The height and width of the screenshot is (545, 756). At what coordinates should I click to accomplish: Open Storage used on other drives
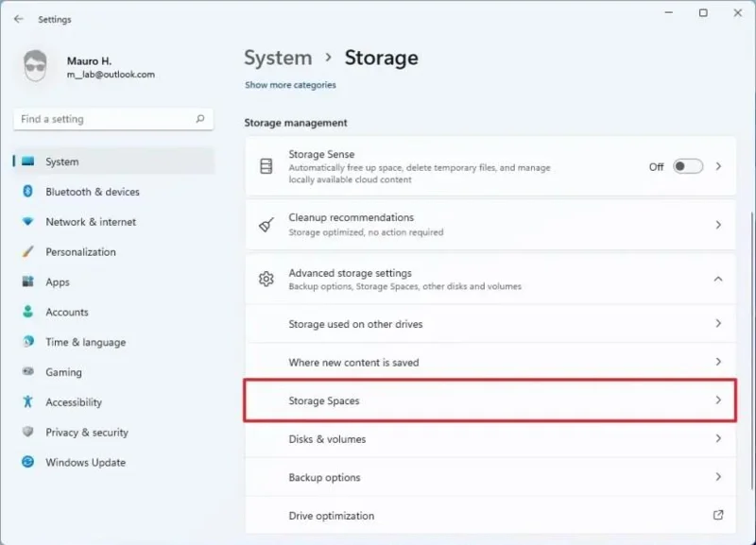(x=490, y=323)
